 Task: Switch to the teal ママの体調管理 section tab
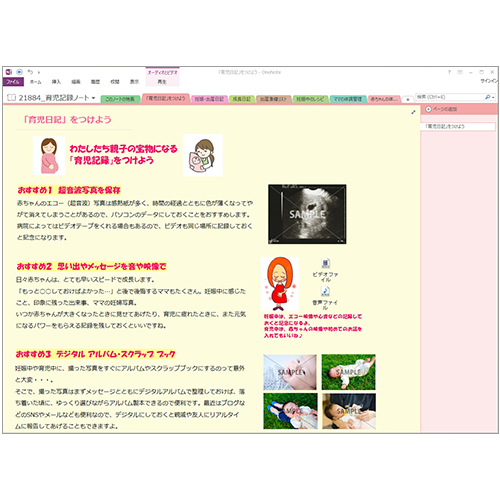pyautogui.click(x=348, y=99)
